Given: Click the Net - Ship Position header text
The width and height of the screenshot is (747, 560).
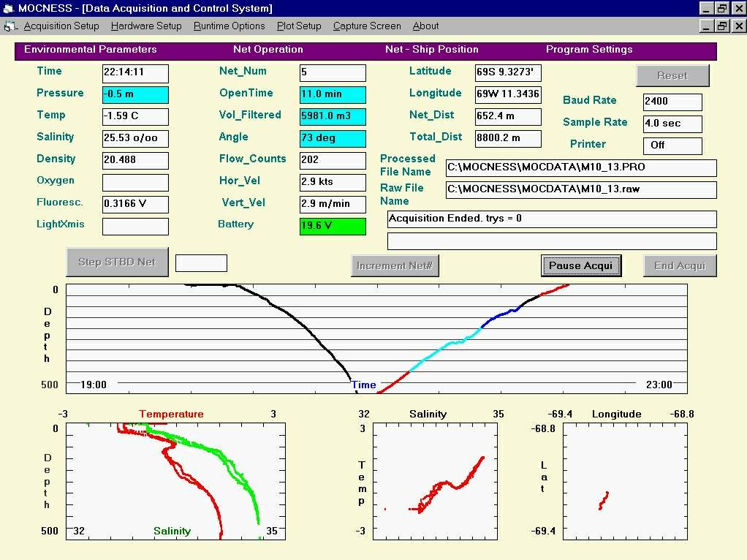Looking at the screenshot, I should point(432,50).
